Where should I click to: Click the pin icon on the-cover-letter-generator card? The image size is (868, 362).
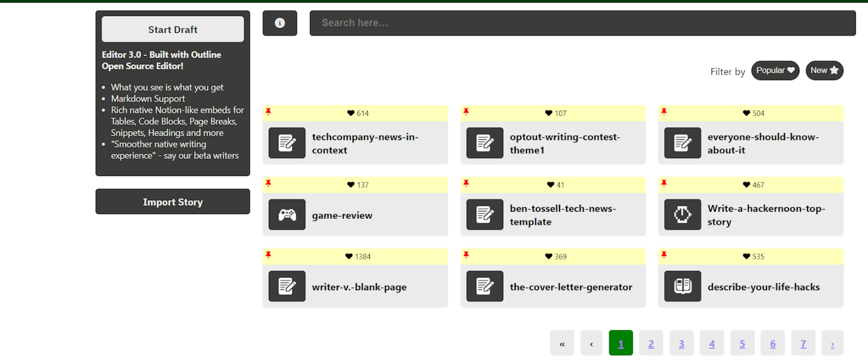(x=466, y=255)
